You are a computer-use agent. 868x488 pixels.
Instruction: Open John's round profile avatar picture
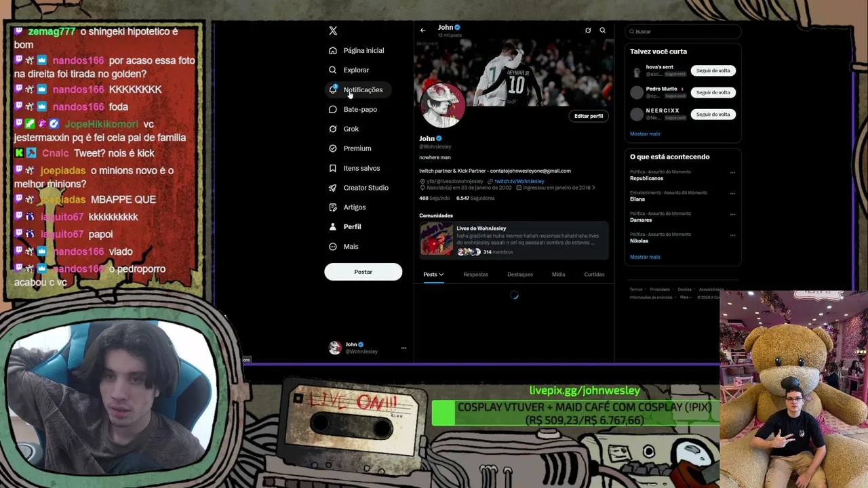click(x=442, y=106)
